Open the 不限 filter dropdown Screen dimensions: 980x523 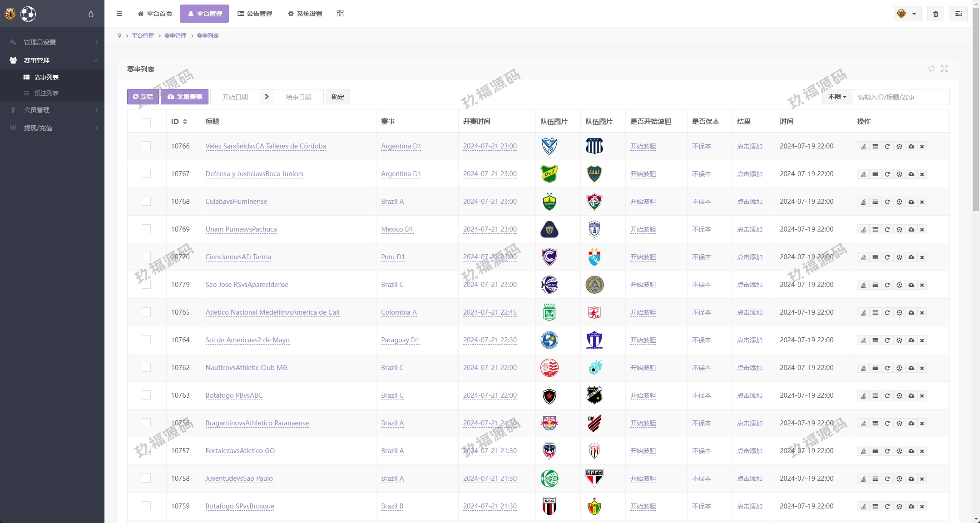[837, 97]
